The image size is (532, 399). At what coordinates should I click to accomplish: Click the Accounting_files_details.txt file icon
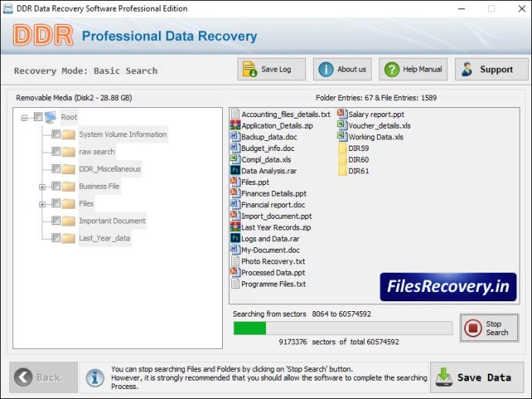(x=235, y=114)
